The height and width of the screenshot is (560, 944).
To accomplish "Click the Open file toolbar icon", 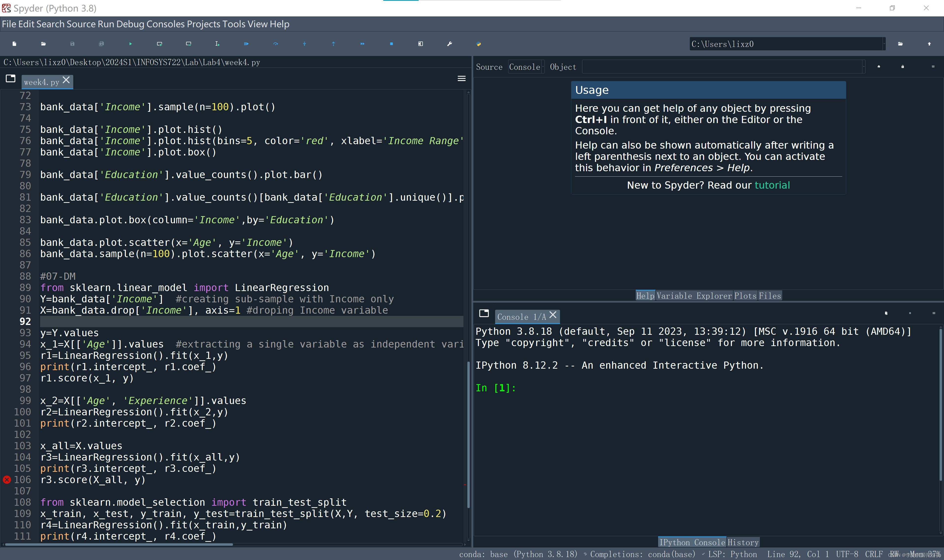I will tap(44, 44).
